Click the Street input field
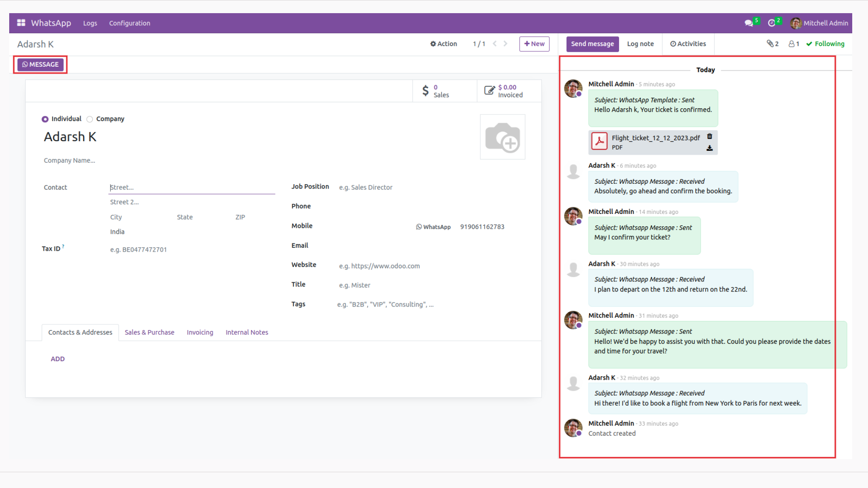868x488 pixels. coord(192,187)
